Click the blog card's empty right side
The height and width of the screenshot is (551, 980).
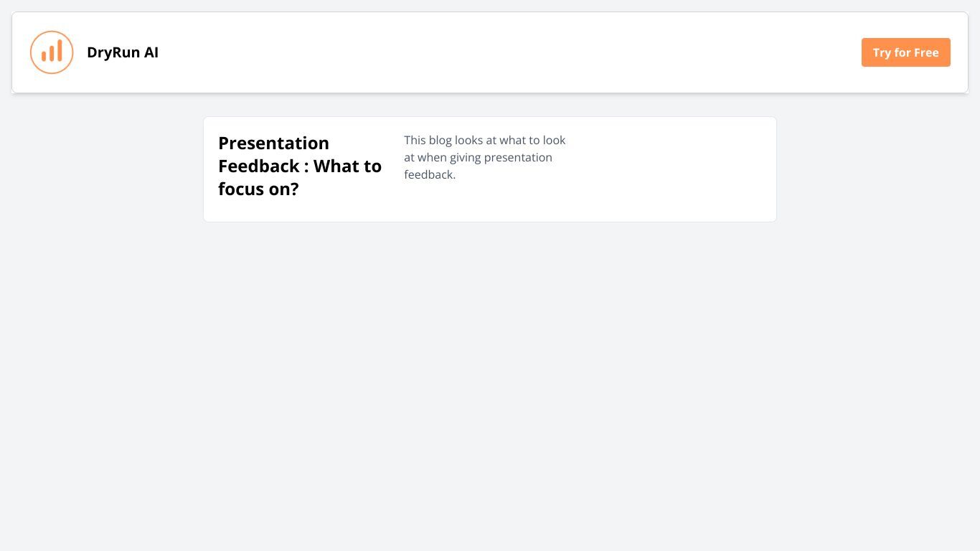tap(674, 169)
